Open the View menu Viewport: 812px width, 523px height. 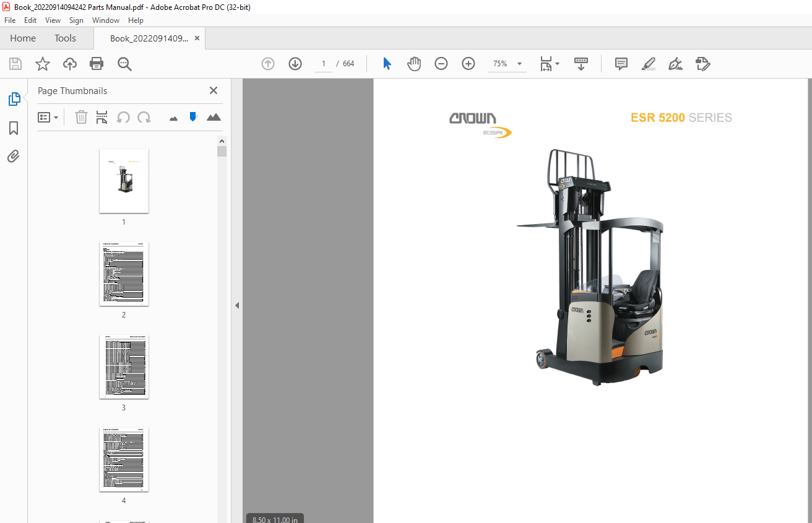click(x=53, y=20)
